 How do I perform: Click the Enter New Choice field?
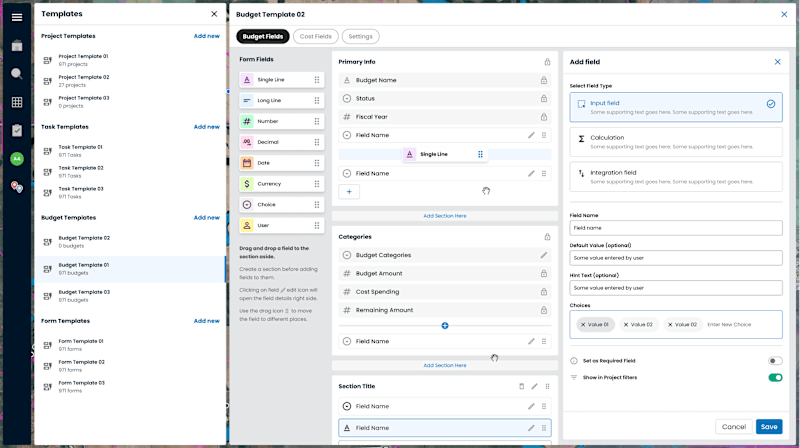729,325
